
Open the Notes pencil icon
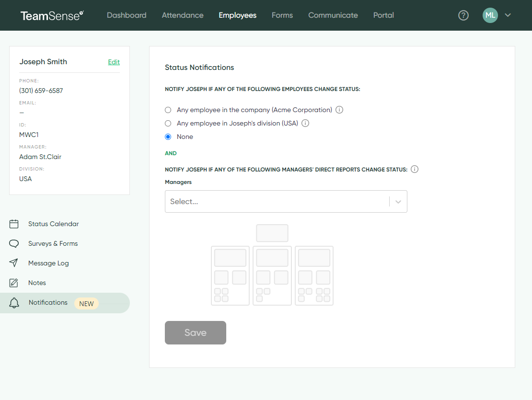14,283
